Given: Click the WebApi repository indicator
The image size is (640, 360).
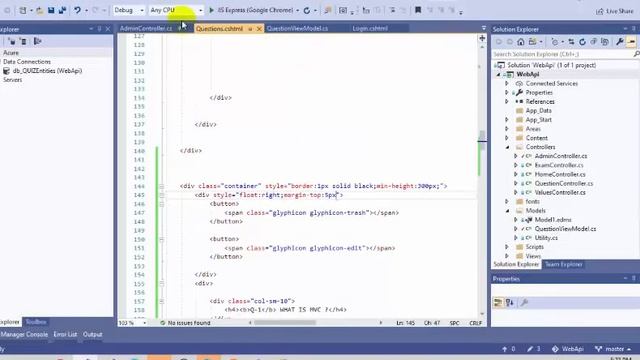Looking at the screenshot, I should [568, 349].
